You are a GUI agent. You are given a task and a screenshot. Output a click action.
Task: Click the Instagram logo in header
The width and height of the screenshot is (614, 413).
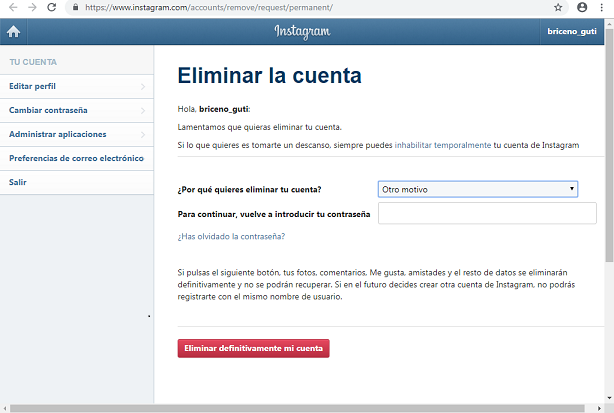(x=302, y=32)
